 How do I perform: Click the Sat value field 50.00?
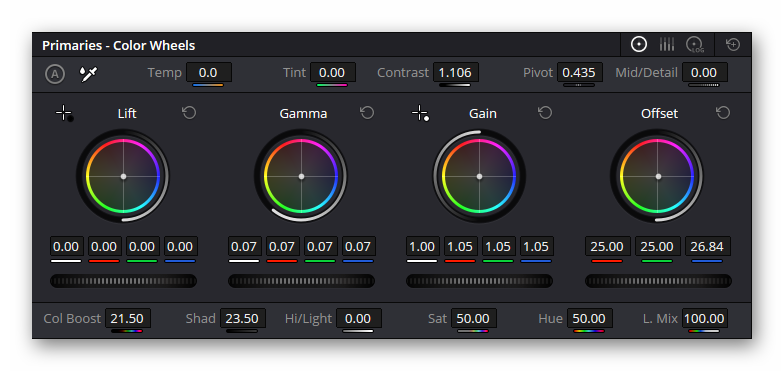(x=473, y=318)
